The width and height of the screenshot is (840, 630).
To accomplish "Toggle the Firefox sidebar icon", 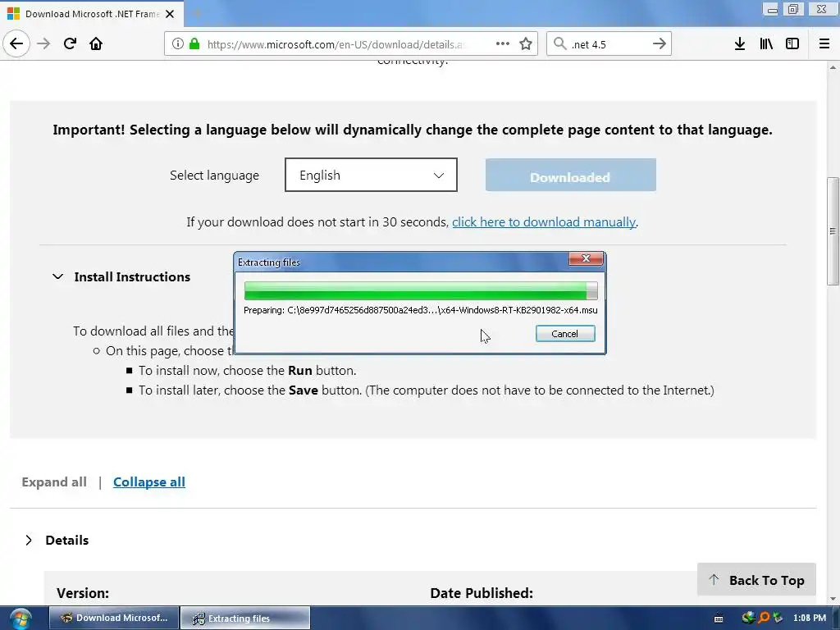I will coord(792,44).
